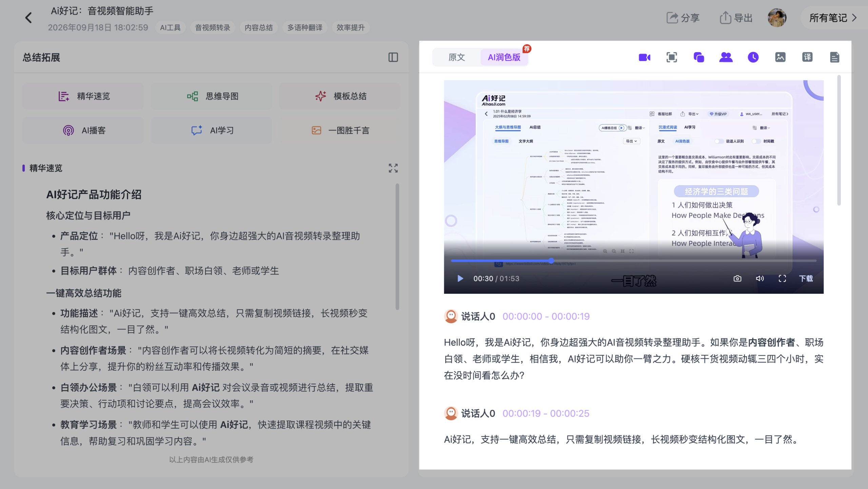Open the user avatar profile

[x=777, y=18]
